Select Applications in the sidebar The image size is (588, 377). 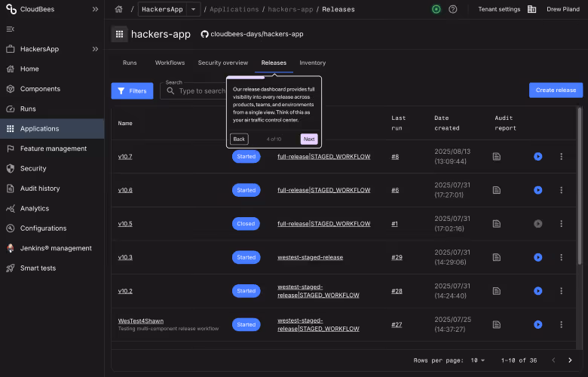pos(52,129)
